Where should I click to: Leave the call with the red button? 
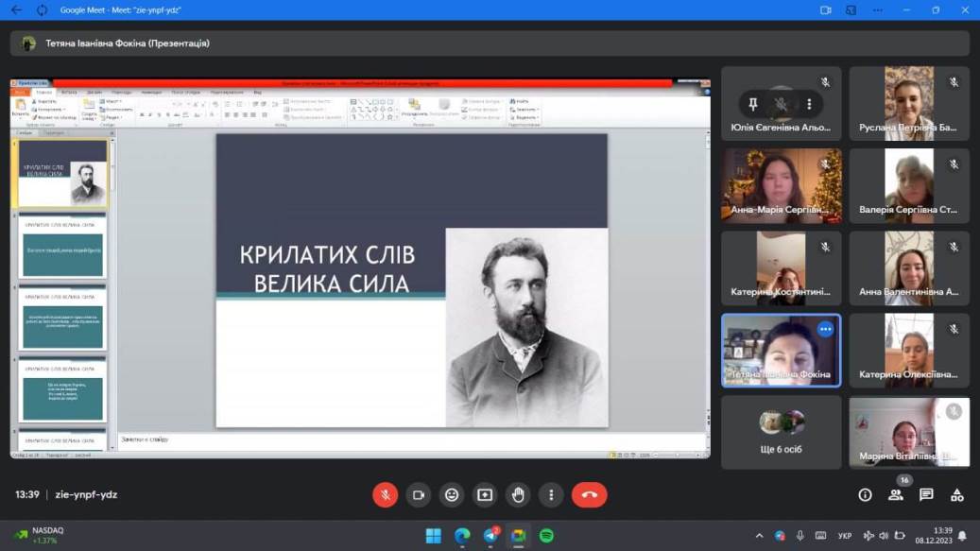point(589,494)
